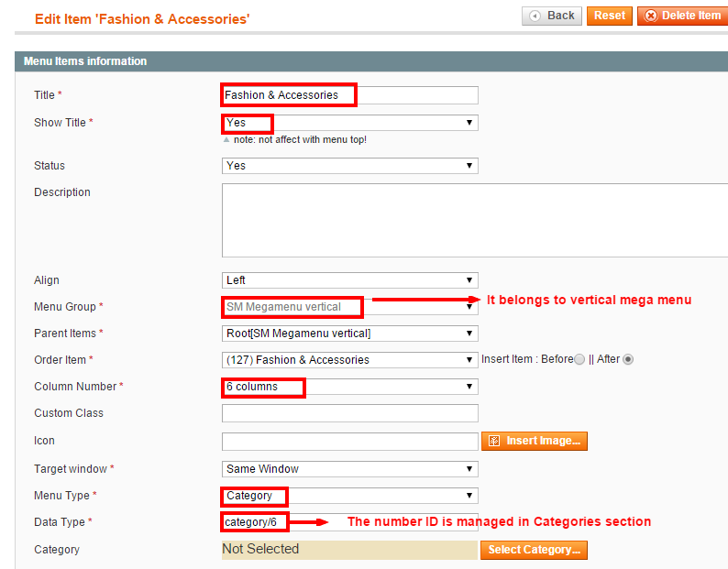Open the Target window dropdown

pyautogui.click(x=349, y=469)
